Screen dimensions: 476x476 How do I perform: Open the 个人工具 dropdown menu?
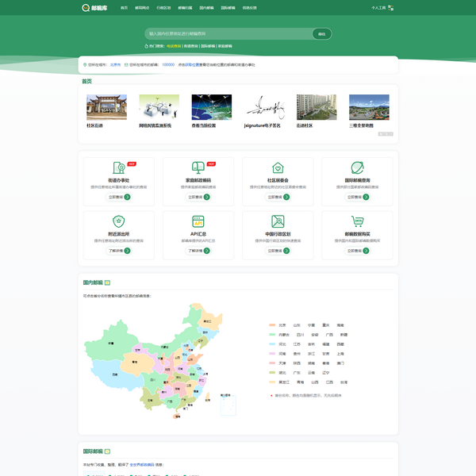click(x=380, y=7)
